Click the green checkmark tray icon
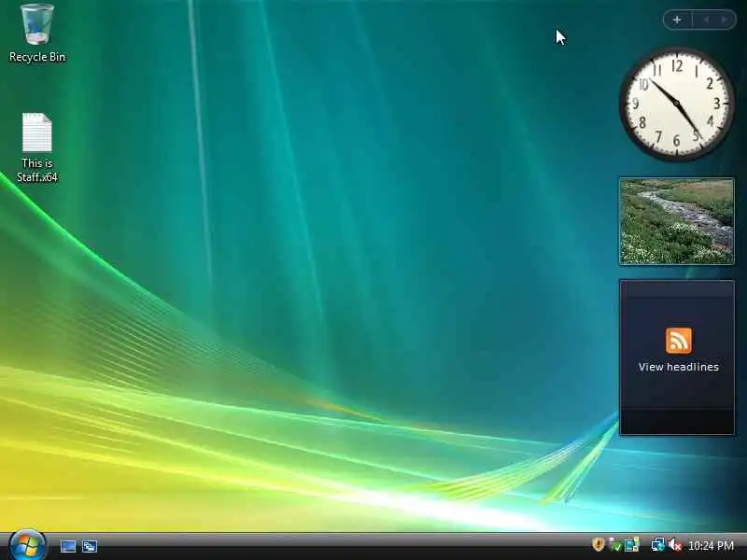This screenshot has height=560, width=747. click(615, 545)
